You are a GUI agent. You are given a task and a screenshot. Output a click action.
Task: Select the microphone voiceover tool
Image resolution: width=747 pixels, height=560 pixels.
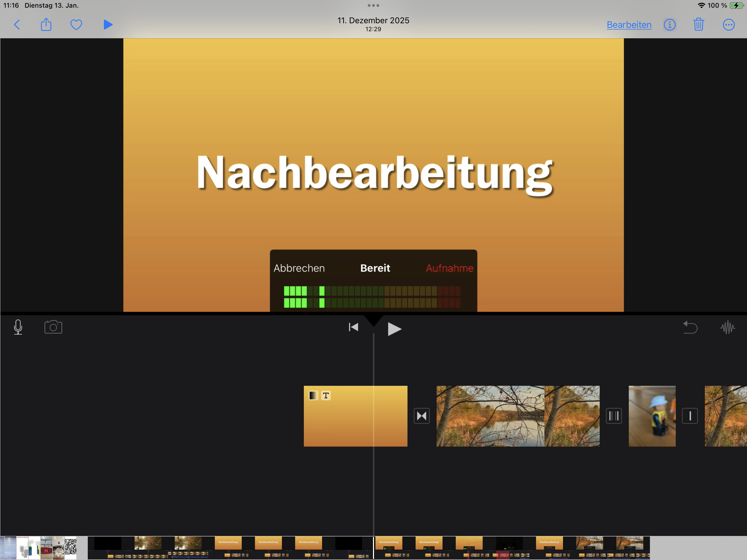[17, 327]
